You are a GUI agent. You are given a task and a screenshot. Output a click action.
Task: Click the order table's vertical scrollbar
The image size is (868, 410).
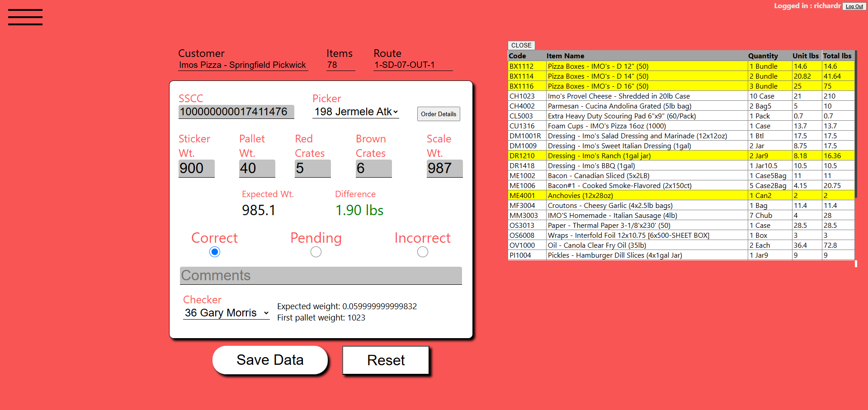click(x=856, y=127)
